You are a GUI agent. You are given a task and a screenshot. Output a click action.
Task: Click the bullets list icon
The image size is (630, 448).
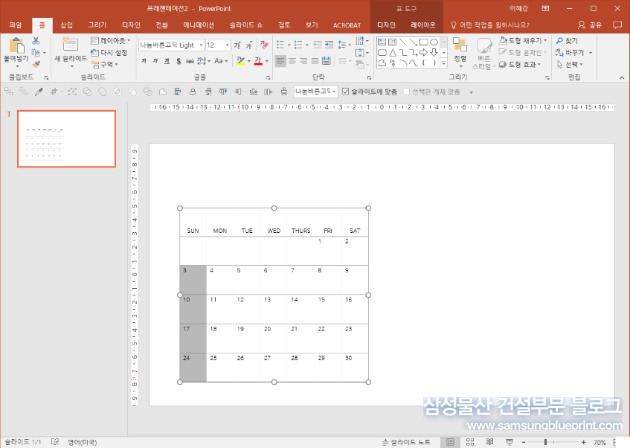[x=280, y=45]
